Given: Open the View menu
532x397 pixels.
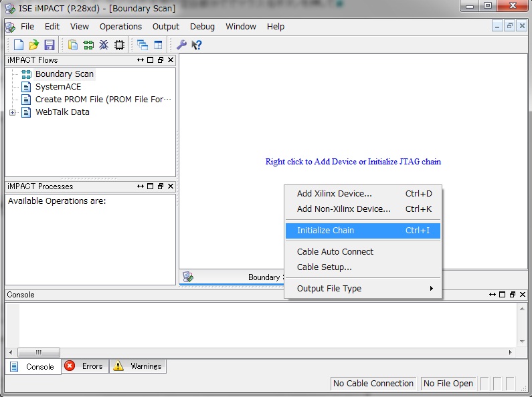Looking at the screenshot, I should (x=80, y=27).
